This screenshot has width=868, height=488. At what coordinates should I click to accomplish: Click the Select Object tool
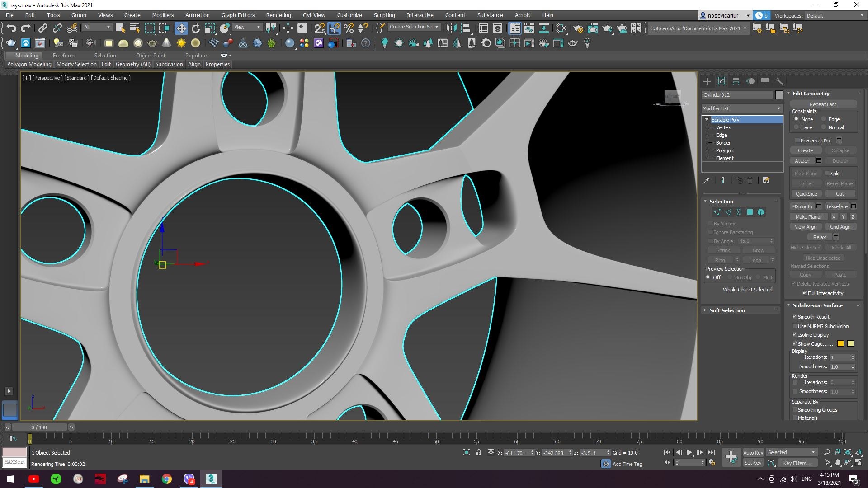[x=120, y=28]
